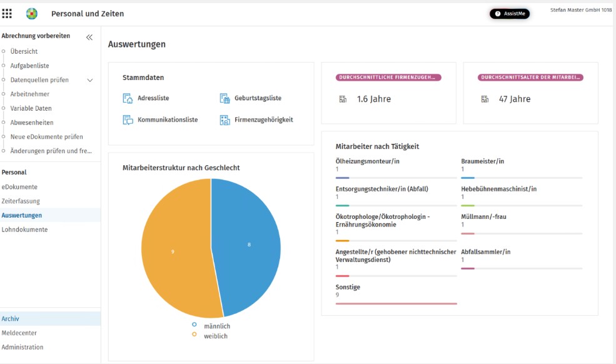Screen dimensions: 616x364
Task: Click the Firmenzugehörigkeit icon
Action: coord(225,120)
